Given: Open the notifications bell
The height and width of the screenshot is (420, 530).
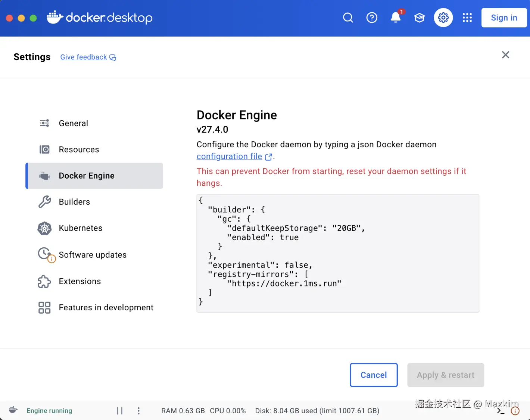Looking at the screenshot, I should [396, 18].
